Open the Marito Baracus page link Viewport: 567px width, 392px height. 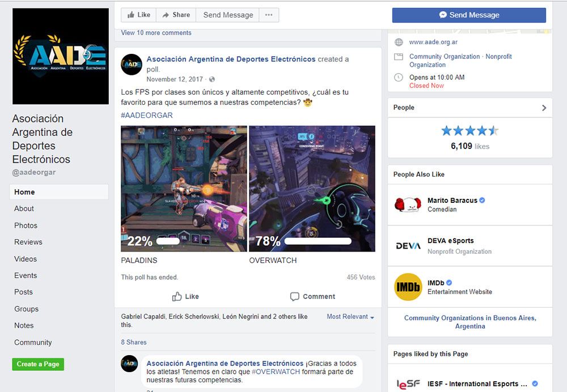[x=452, y=201]
